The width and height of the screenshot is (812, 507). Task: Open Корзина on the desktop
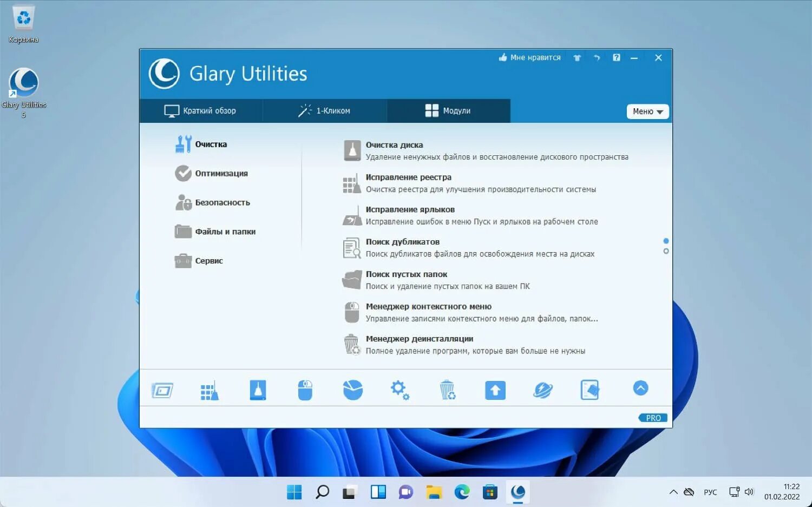click(23, 24)
